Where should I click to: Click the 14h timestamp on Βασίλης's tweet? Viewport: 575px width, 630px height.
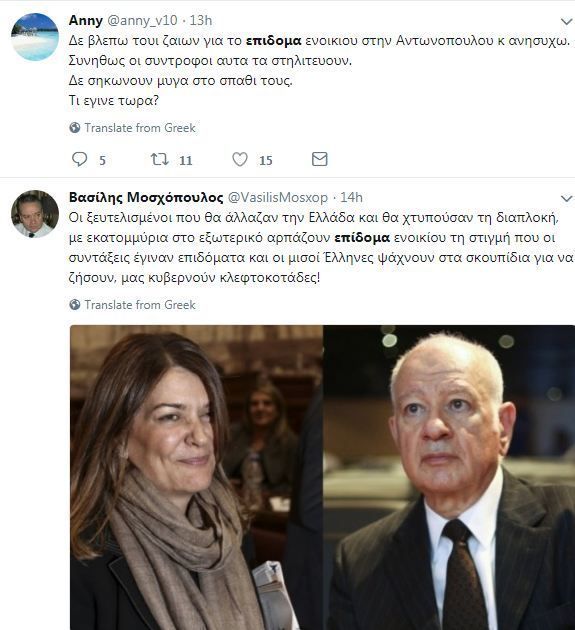coord(352,197)
